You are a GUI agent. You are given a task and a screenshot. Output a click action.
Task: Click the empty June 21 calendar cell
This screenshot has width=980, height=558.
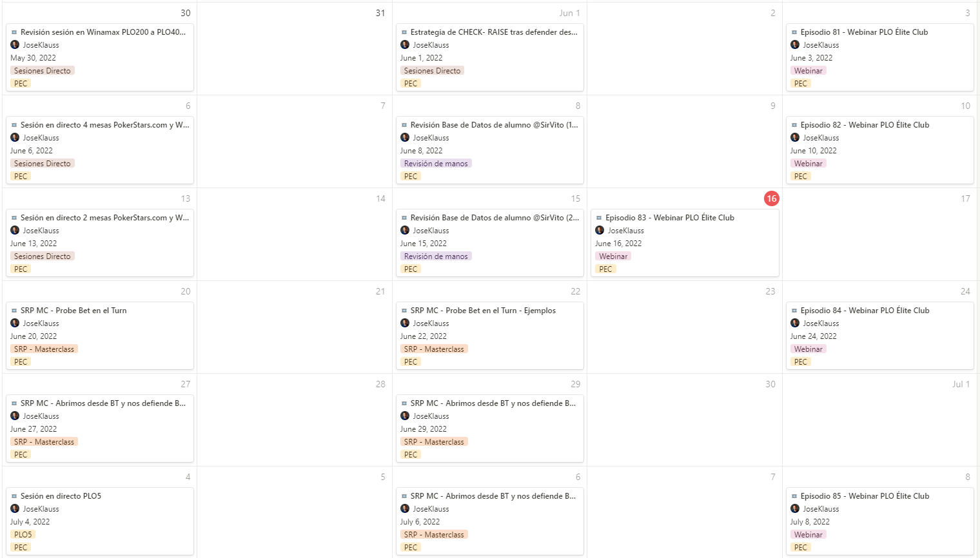[x=295, y=327]
